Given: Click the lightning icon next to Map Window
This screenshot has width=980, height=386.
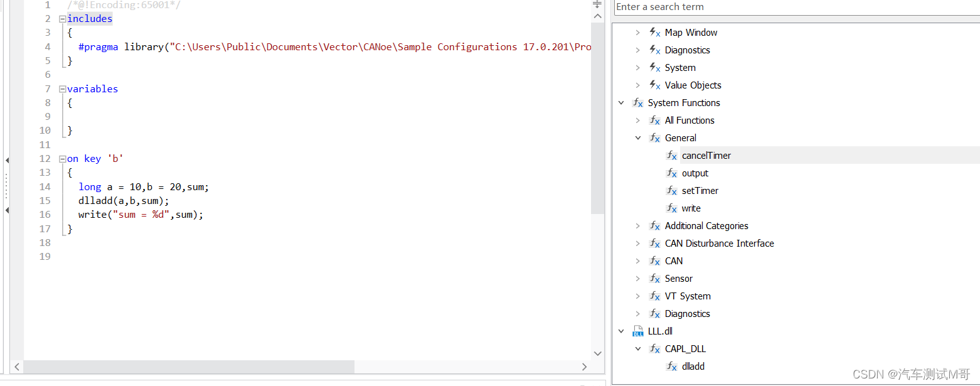Looking at the screenshot, I should [654, 32].
